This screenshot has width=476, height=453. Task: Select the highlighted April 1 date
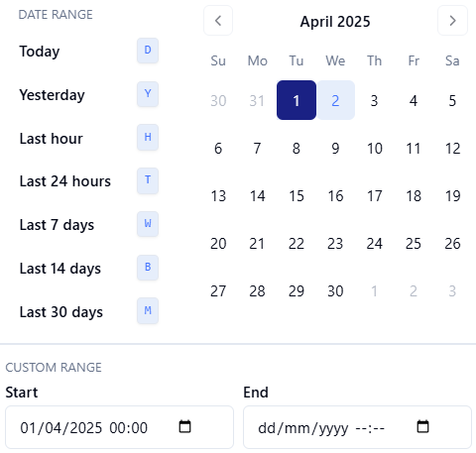(297, 100)
